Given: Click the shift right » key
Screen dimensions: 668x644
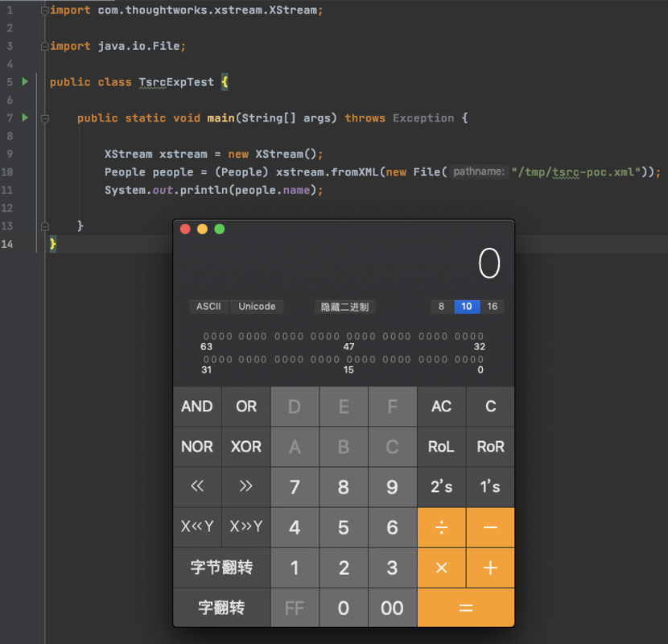Looking at the screenshot, I should point(246,486).
